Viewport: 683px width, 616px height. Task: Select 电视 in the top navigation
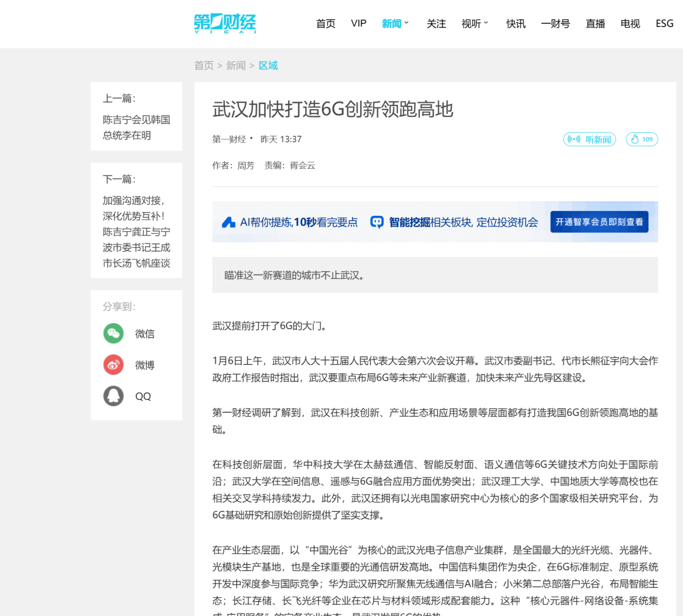click(x=630, y=24)
